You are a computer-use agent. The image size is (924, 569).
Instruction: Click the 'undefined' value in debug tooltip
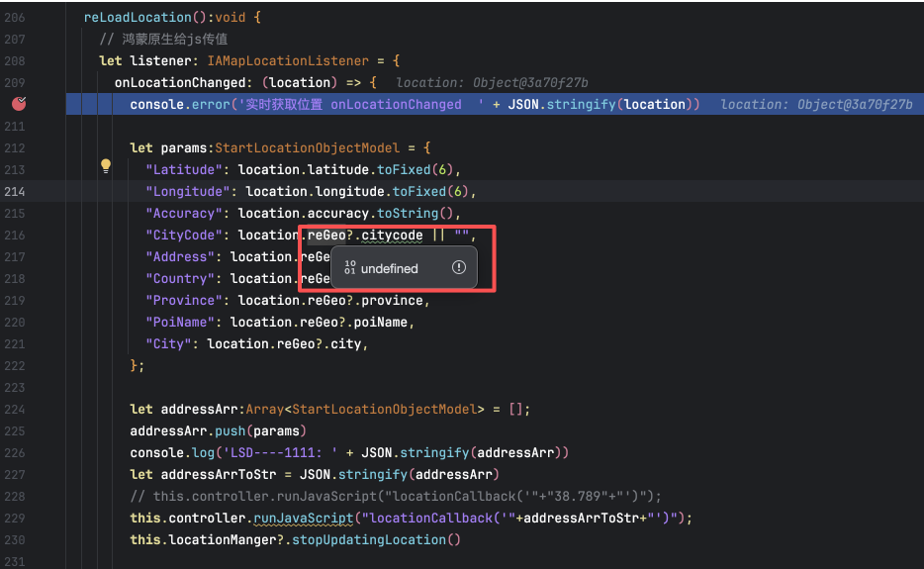[x=389, y=269]
